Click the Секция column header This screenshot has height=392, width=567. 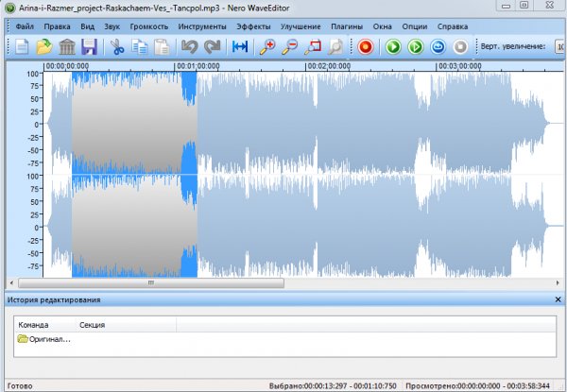coord(92,325)
